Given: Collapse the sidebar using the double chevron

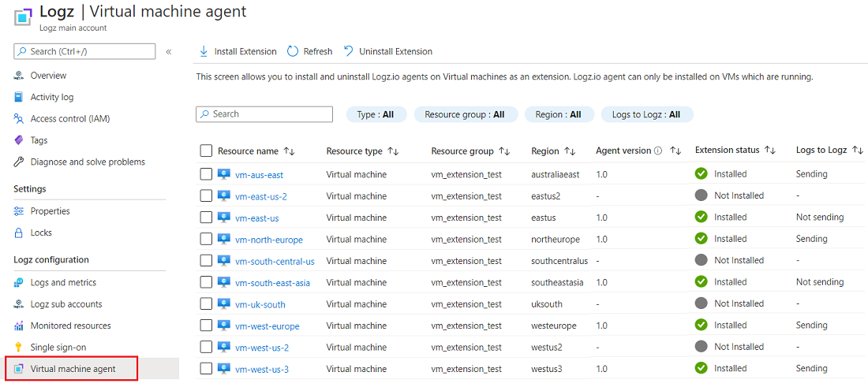Looking at the screenshot, I should click(168, 52).
